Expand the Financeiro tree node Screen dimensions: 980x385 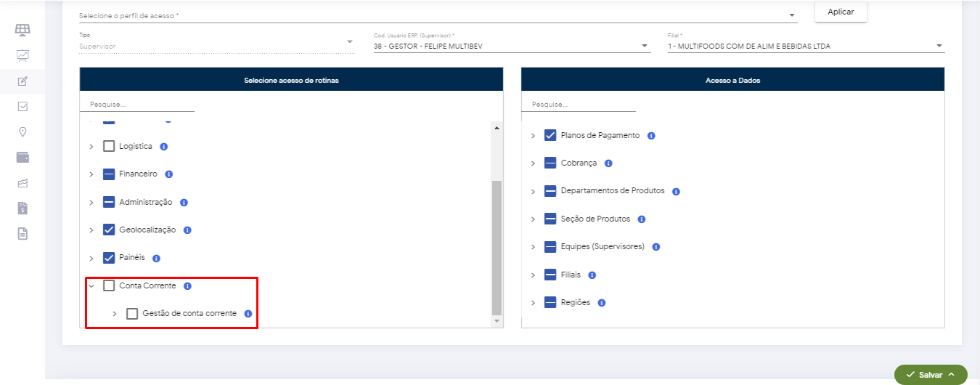tap(91, 174)
